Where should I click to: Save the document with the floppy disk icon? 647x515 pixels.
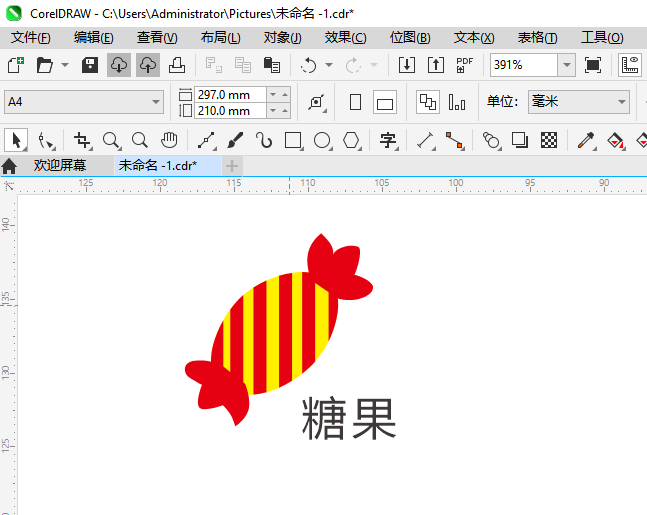[90, 65]
